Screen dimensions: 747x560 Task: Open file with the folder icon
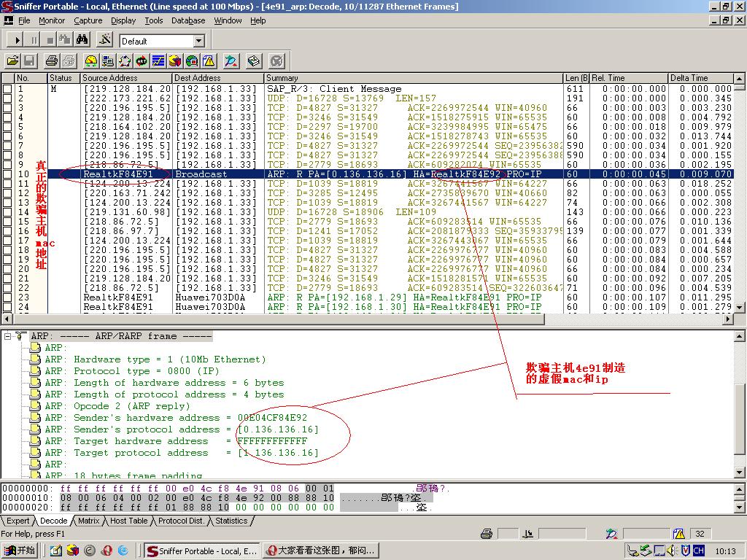pos(13,61)
